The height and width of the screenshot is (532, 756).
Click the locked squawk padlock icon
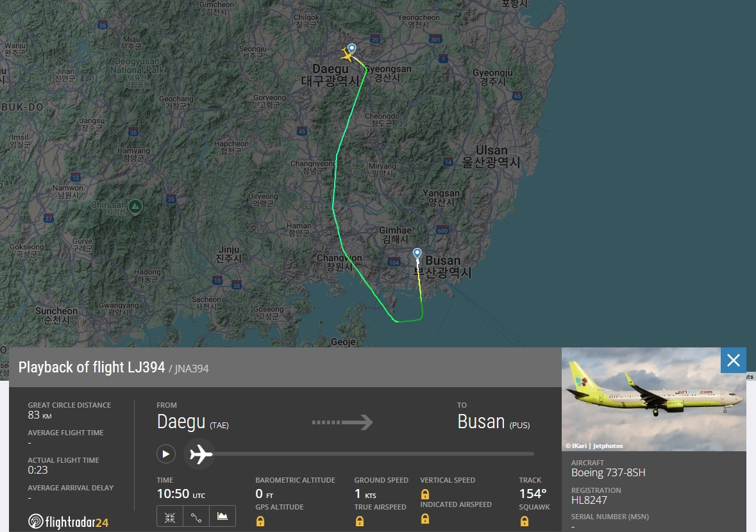pos(524,521)
